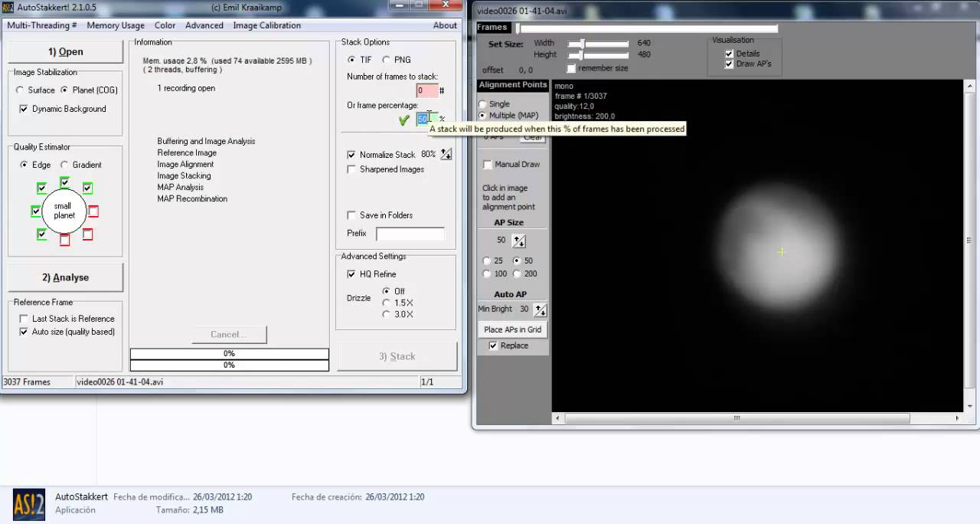The image size is (980, 524).
Task: Adjust the Min Bright stepper arrows
Action: (x=541, y=309)
